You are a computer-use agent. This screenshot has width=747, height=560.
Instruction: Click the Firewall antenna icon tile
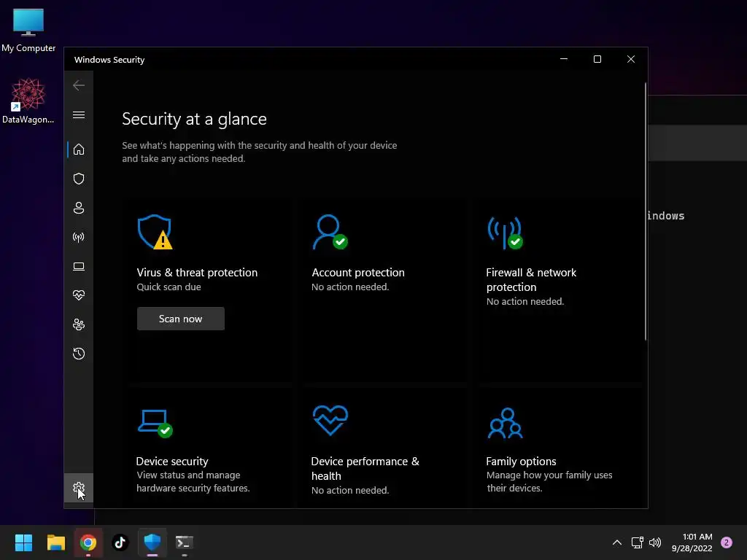505,233
